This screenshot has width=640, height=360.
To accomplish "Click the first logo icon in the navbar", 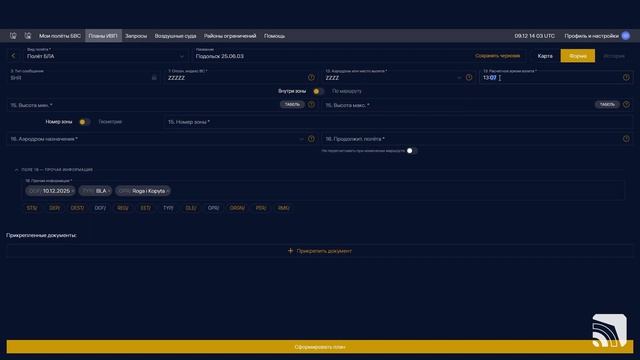I will 13,36.
